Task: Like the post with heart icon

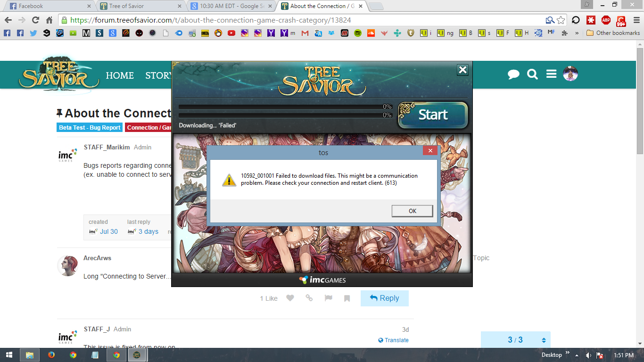Action: coord(290,298)
